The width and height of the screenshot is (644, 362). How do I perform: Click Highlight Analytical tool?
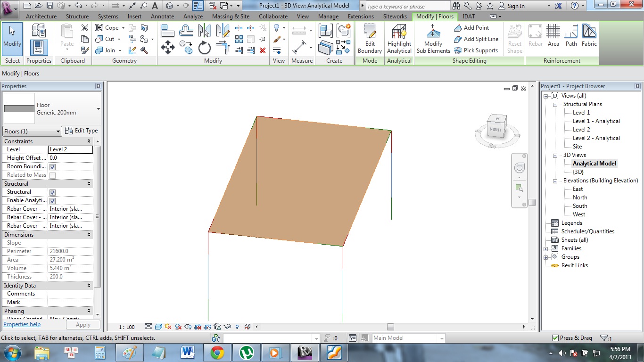(399, 39)
